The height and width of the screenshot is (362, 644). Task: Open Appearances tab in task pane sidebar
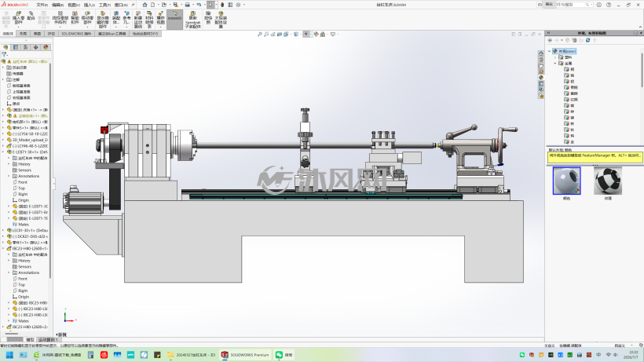click(541, 77)
